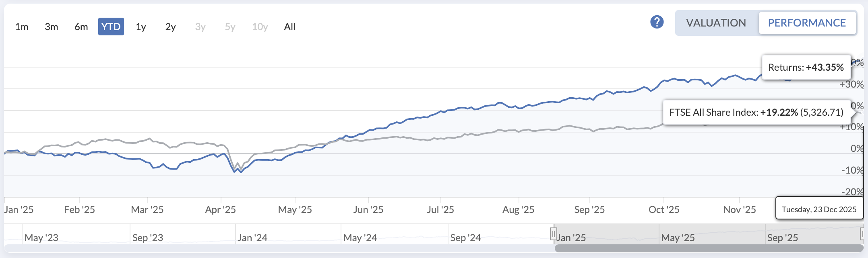Image resolution: width=868 pixels, height=258 pixels.
Task: Click the Tuesday, 23 Dec 2025 date label
Action: click(819, 209)
